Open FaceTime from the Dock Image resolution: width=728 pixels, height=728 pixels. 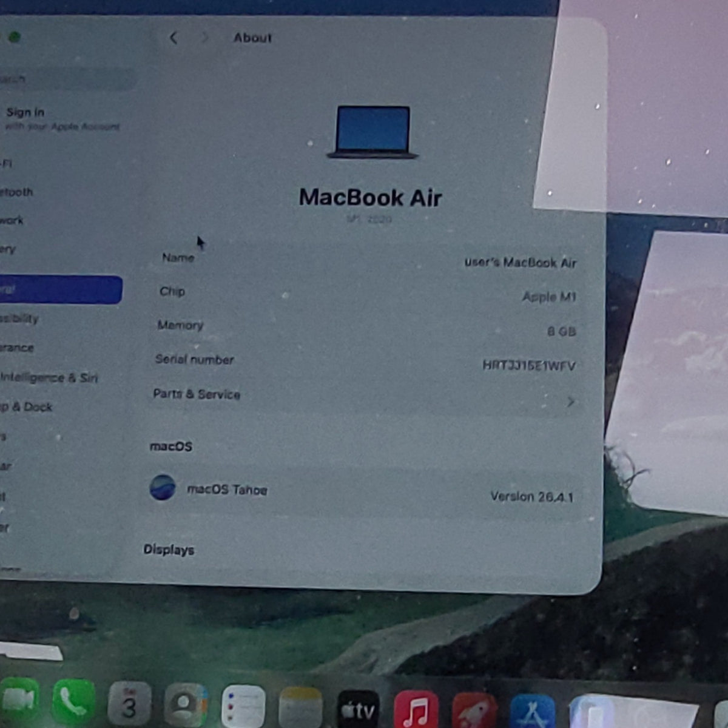pos(18,701)
